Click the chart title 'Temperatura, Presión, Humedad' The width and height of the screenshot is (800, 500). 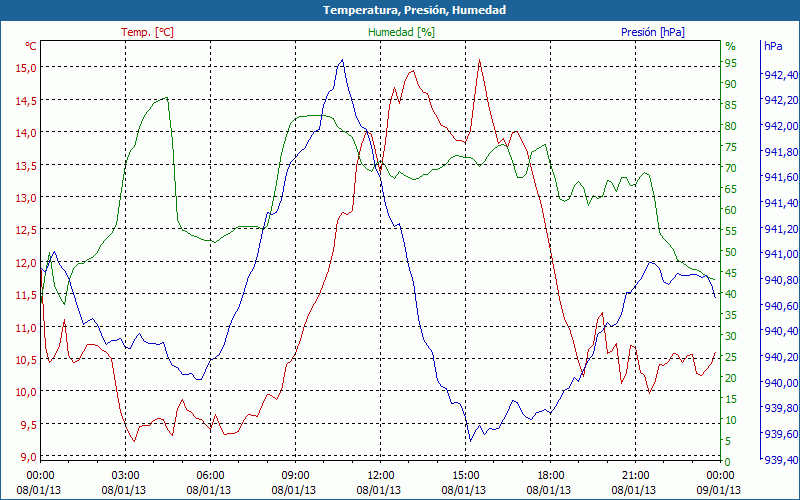click(414, 10)
